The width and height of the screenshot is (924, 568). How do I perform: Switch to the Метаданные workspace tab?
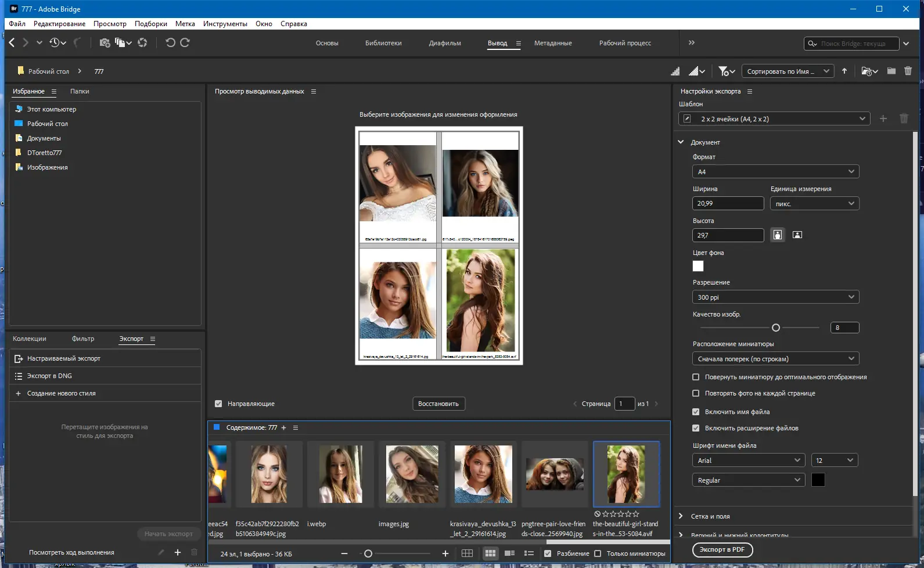coord(553,43)
